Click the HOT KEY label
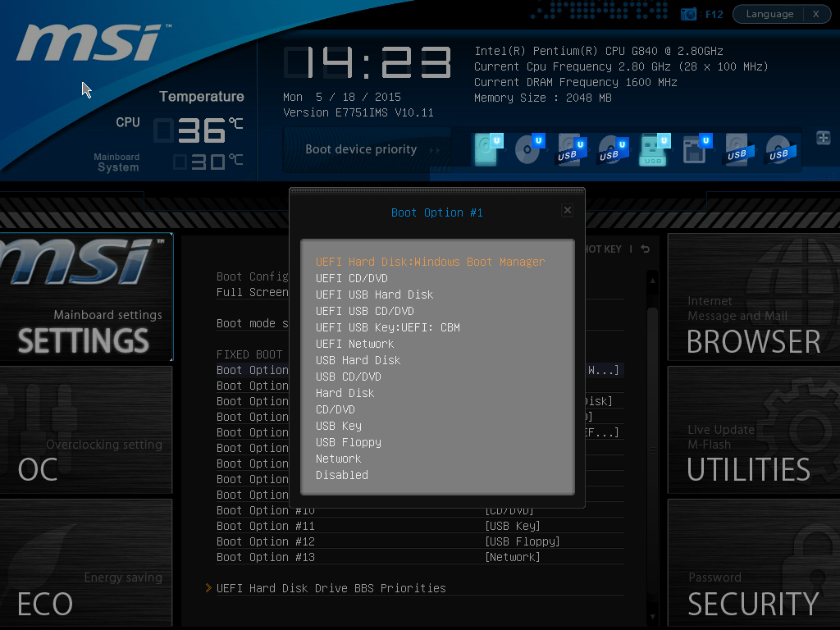Screen dimensions: 840x630 tap(603, 249)
